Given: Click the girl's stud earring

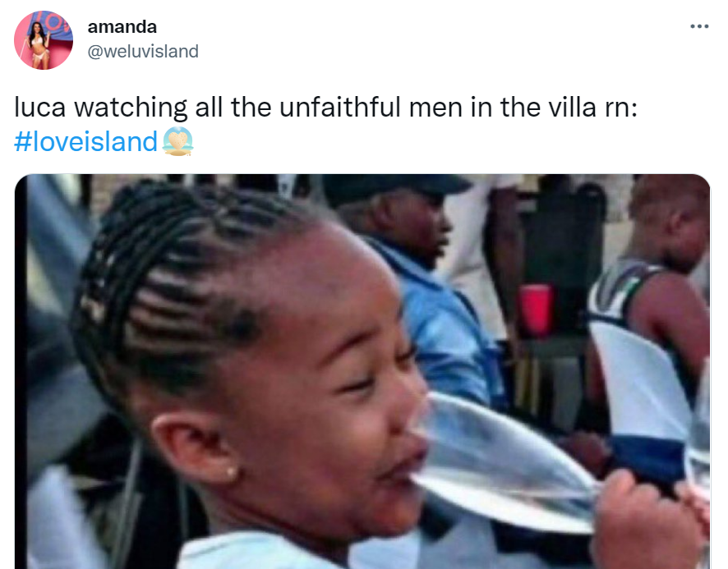Looking at the screenshot, I should point(231,472).
